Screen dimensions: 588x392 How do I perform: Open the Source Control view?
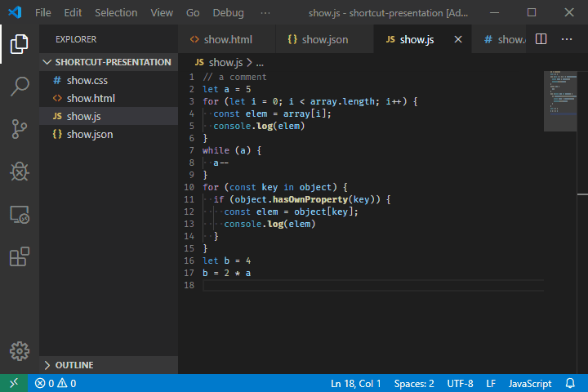(20, 127)
